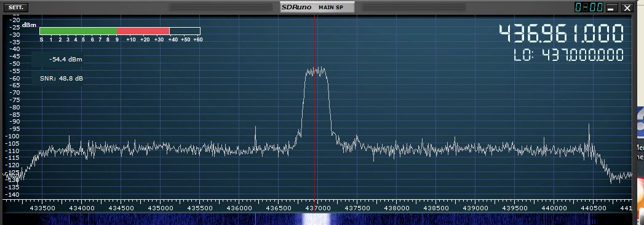Tune to 433500 on the frequency scale
Image resolution: width=644 pixels, height=225 pixels.
[42, 208]
